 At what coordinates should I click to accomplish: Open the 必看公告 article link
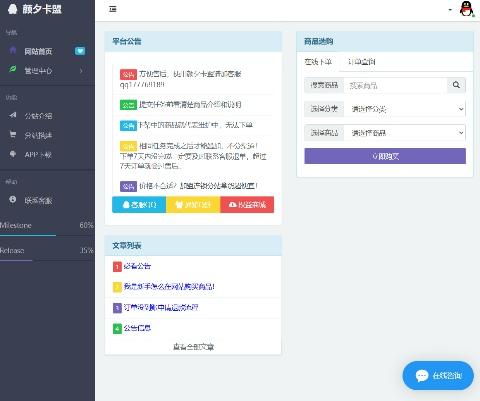point(137,266)
